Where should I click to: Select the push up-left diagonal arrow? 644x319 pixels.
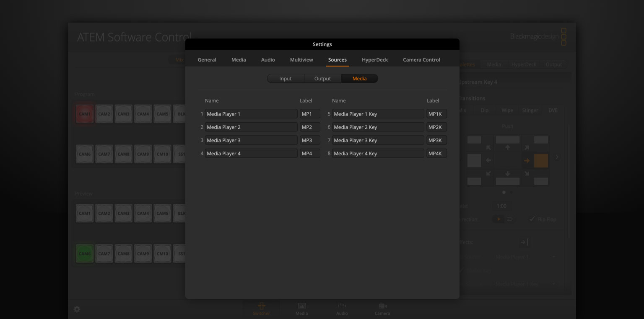click(x=488, y=147)
